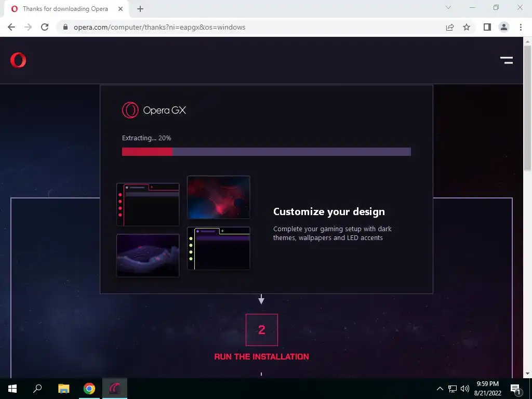The image size is (532, 399).
Task: Click the scrollbar up arrow
Action: pos(527,42)
